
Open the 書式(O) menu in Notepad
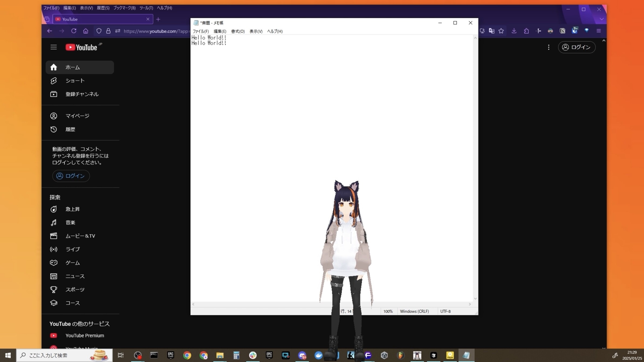[237, 31]
